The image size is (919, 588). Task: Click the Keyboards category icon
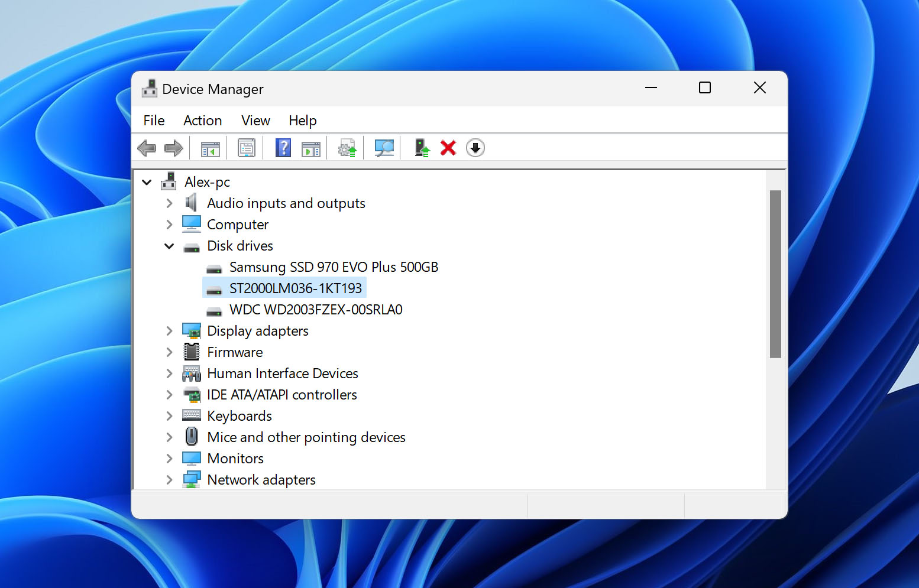tap(192, 415)
